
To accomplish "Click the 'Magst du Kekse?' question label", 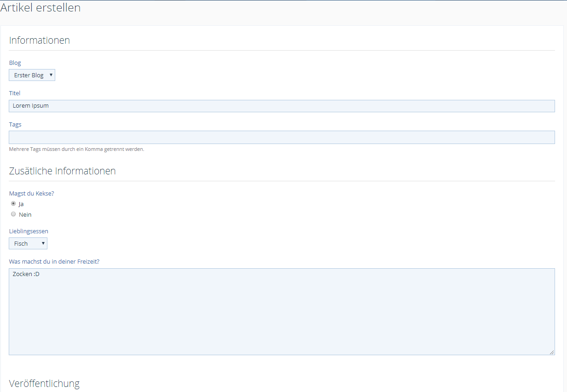I will click(32, 194).
